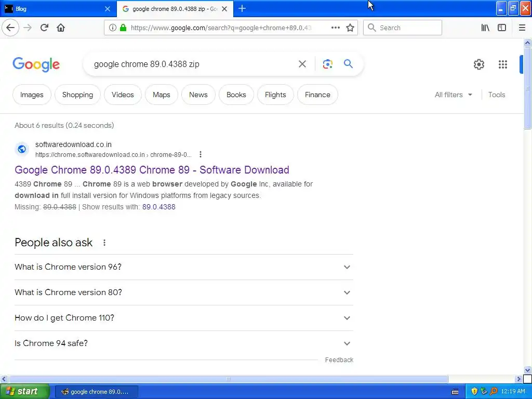The image size is (532, 399).
Task: Open the Firefox home page
Action: (61, 28)
